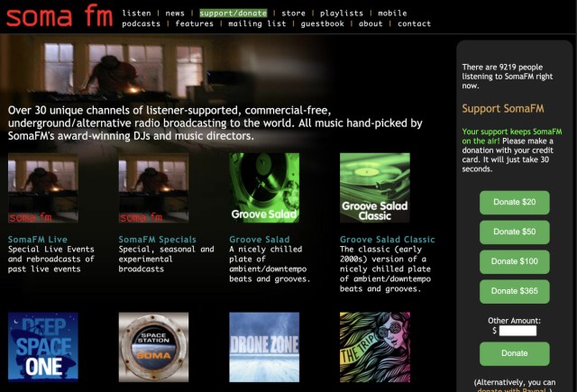This screenshot has height=392, width=577.
Task: Open the Groove Salad Classic artwork
Action: coord(375,188)
